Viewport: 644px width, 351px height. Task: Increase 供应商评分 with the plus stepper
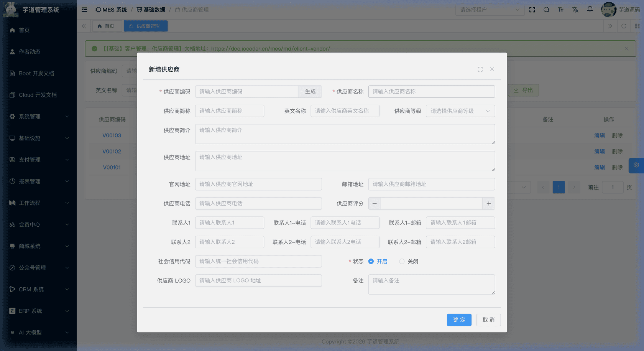tap(489, 203)
